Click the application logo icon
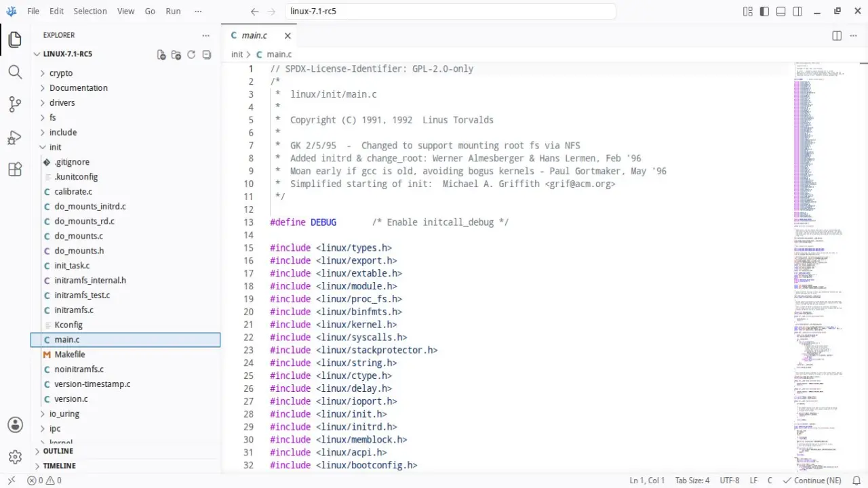The image size is (868, 488). (x=12, y=12)
